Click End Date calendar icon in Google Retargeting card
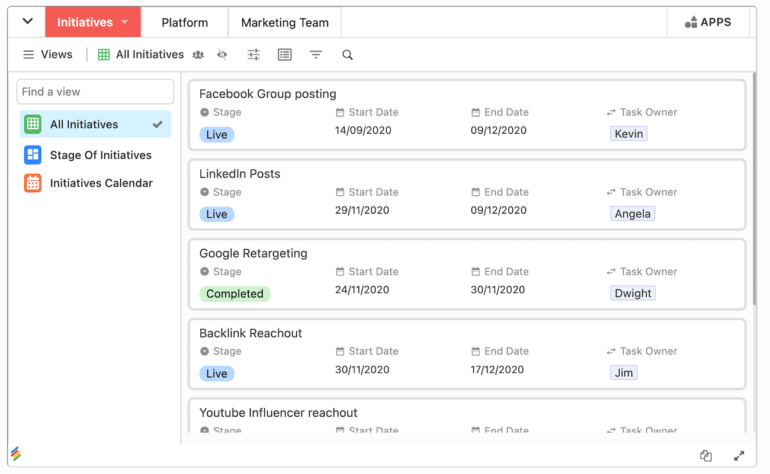Viewport: 770px width, 474px height. pos(475,272)
